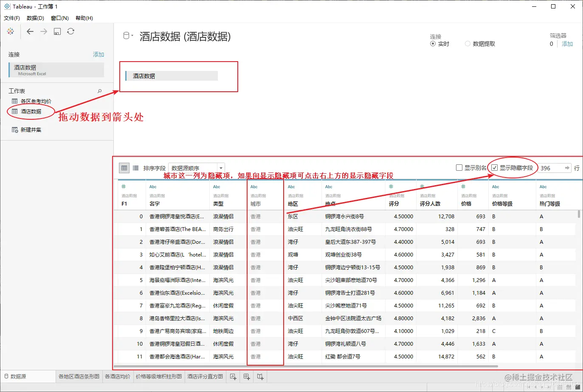Refresh the data source

tap(71, 31)
